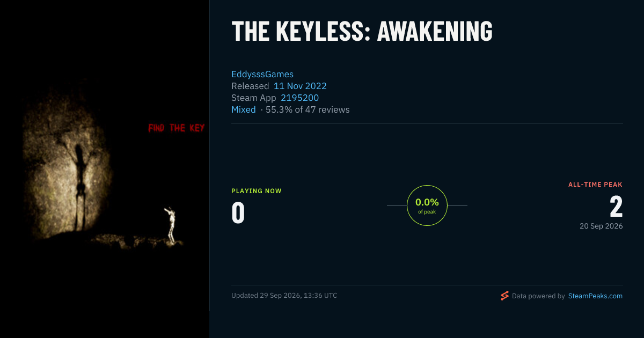Click the red Find The Key text
The image size is (644, 338).
(177, 128)
